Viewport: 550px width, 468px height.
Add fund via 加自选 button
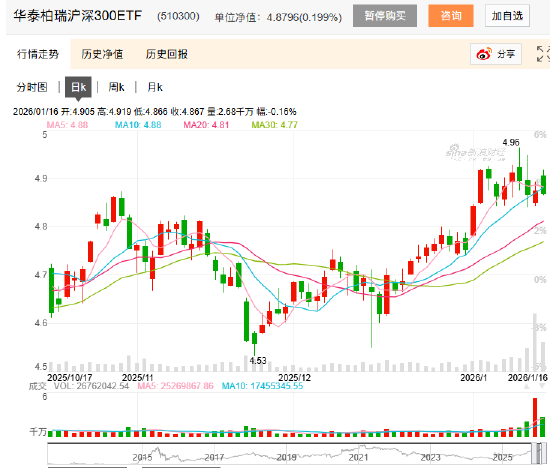point(507,16)
